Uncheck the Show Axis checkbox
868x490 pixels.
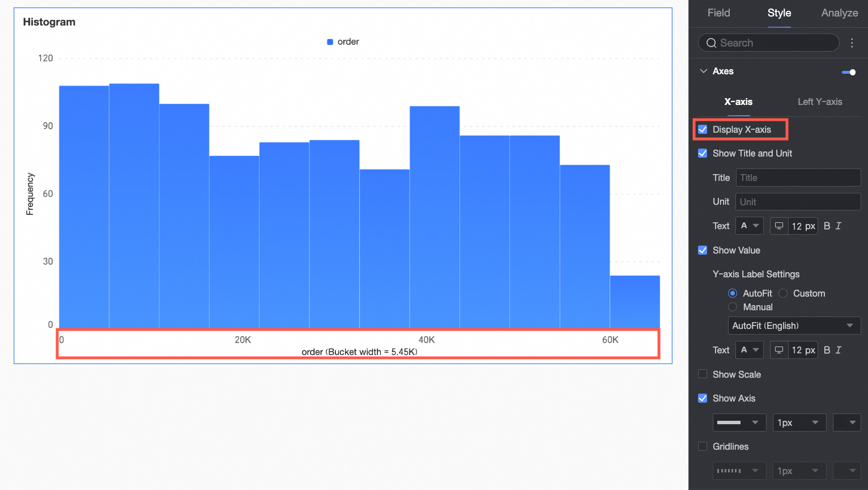[x=703, y=398]
